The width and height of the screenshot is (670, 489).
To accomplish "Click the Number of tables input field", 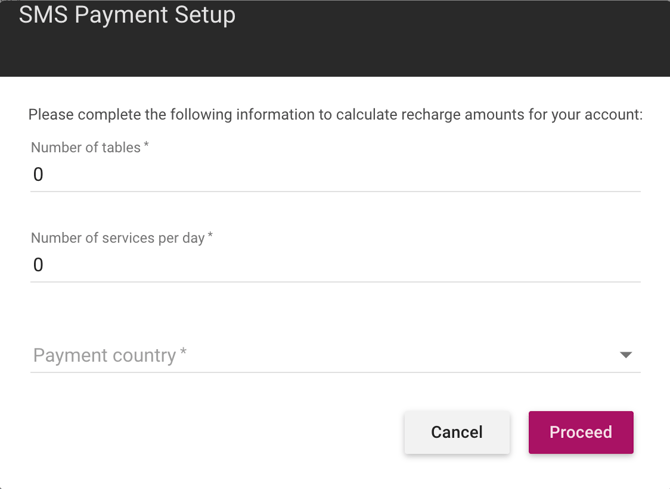I will pos(335,175).
